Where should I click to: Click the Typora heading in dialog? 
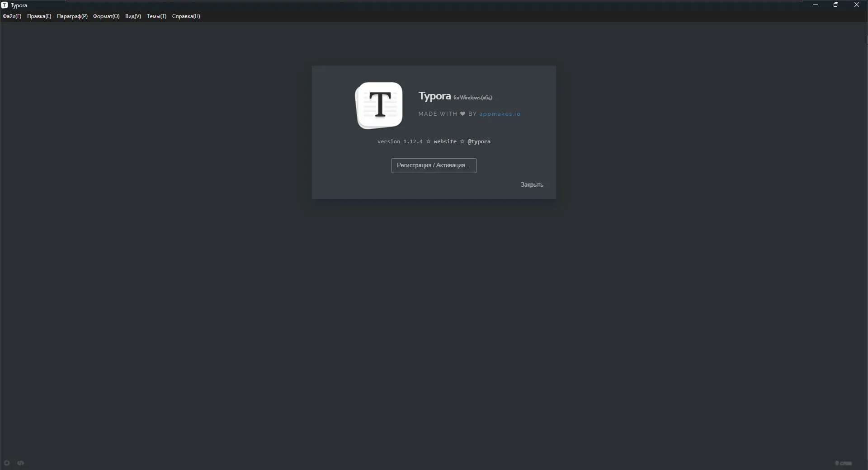pos(434,96)
